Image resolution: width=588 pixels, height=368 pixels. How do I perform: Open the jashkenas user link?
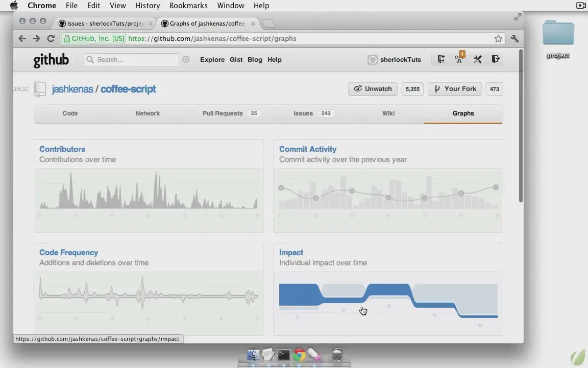tap(72, 89)
